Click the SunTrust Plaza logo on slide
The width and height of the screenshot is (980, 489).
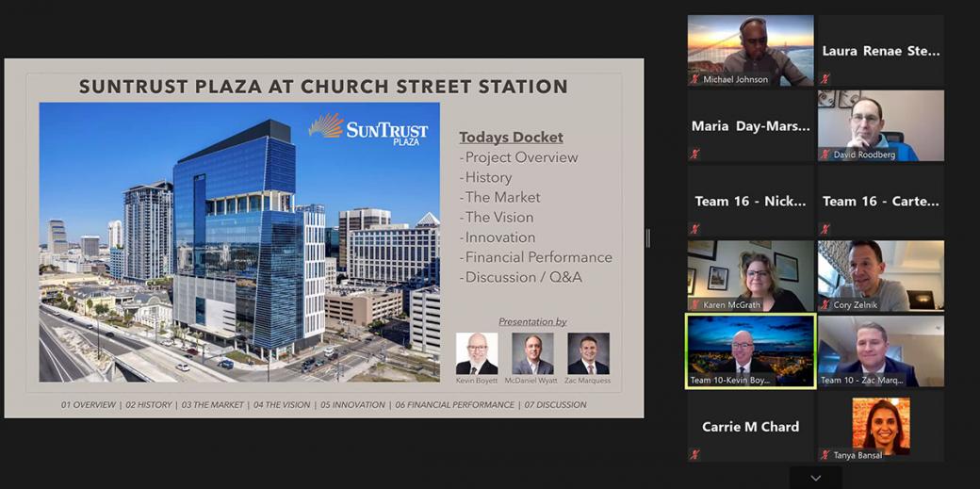tap(368, 129)
